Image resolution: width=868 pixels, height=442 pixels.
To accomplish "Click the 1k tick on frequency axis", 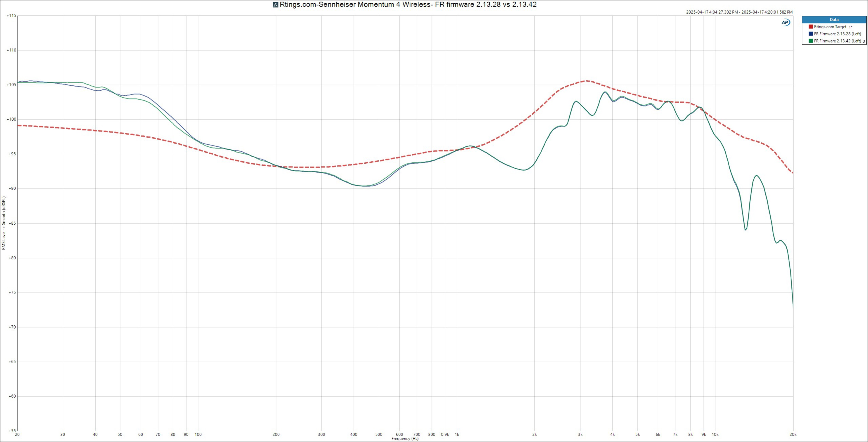I will 457,435.
